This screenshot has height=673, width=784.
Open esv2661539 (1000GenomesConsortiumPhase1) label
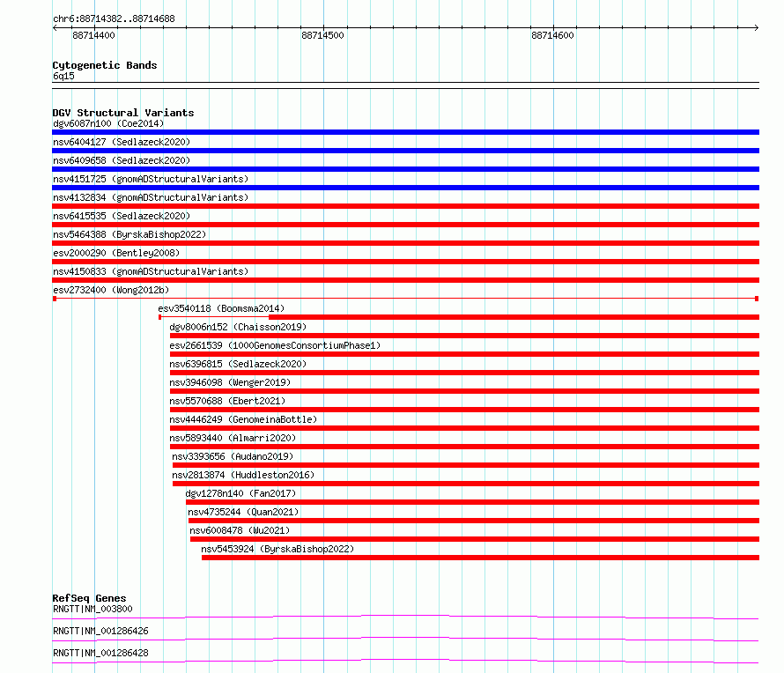pyautogui.click(x=275, y=345)
